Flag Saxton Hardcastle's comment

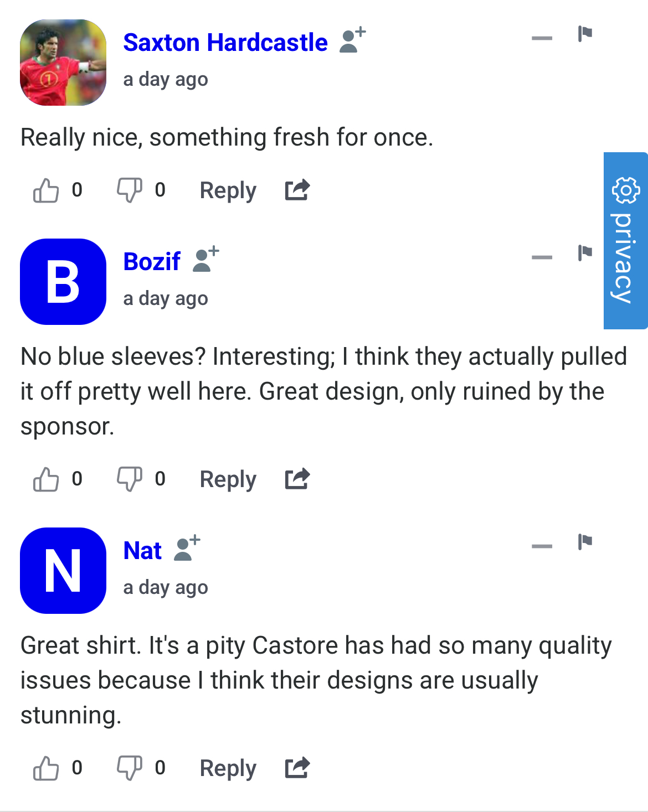click(585, 34)
